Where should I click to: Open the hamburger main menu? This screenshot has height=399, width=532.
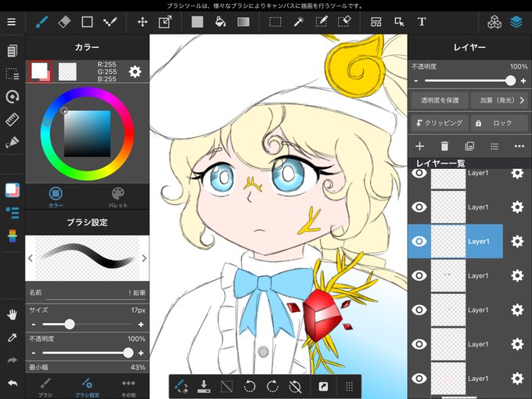12,22
